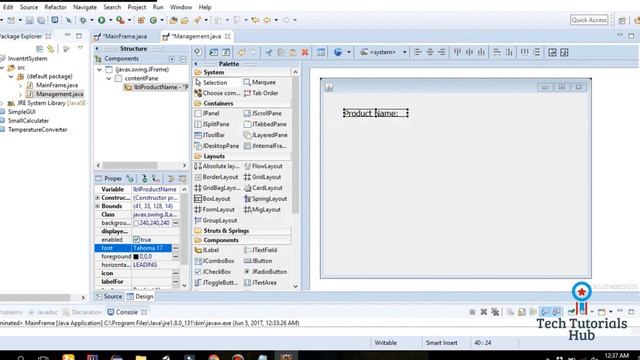Choose the JPanel container
The width and height of the screenshot is (640, 360).
tap(207, 113)
